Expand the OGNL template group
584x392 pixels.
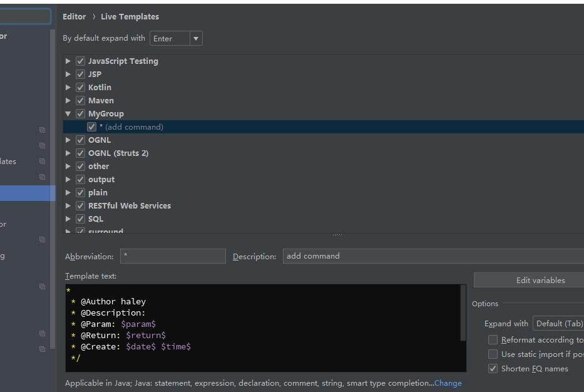(x=68, y=140)
